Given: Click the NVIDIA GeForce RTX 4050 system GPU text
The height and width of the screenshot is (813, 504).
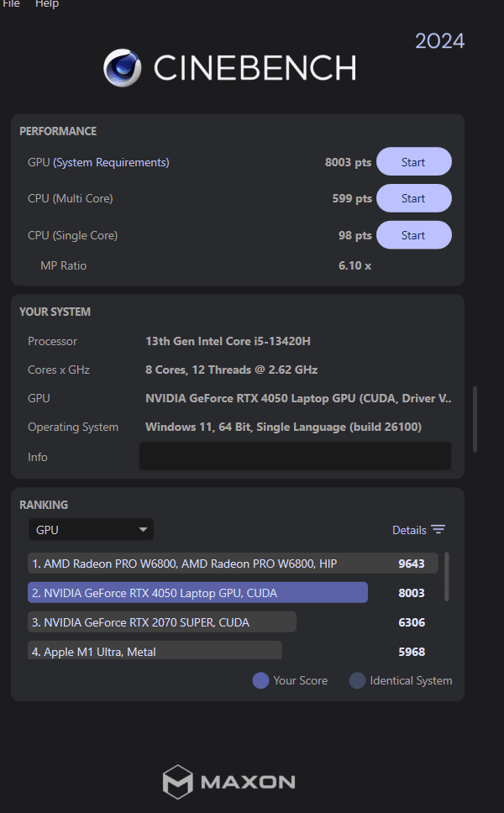Looking at the screenshot, I should coord(298,398).
